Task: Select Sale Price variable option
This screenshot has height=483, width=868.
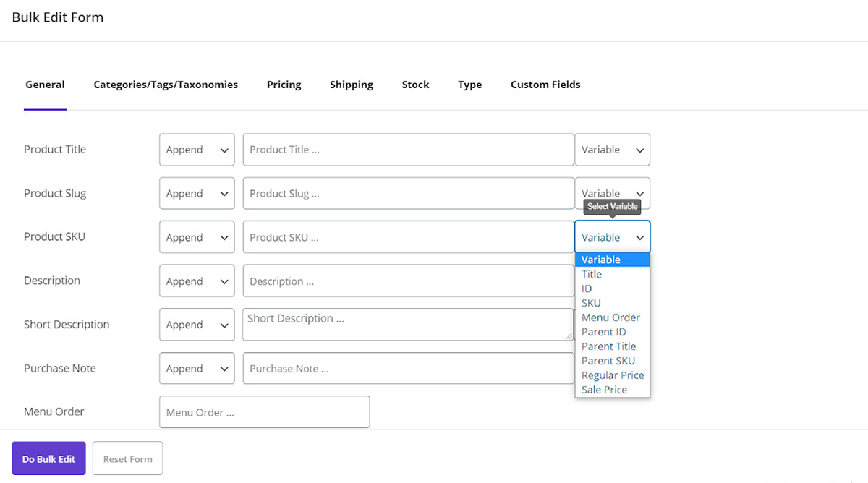Action: (604, 390)
